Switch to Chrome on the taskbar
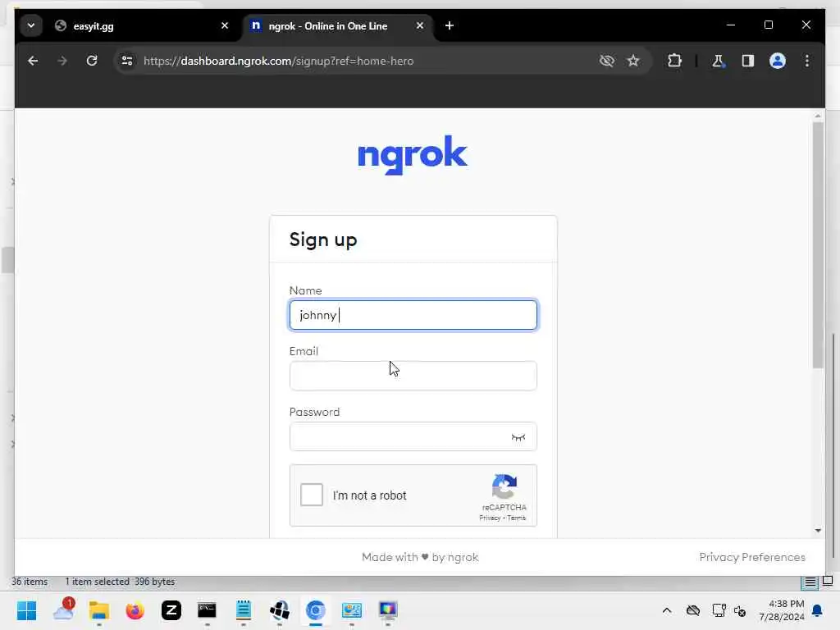This screenshot has height=630, width=840. (x=316, y=610)
